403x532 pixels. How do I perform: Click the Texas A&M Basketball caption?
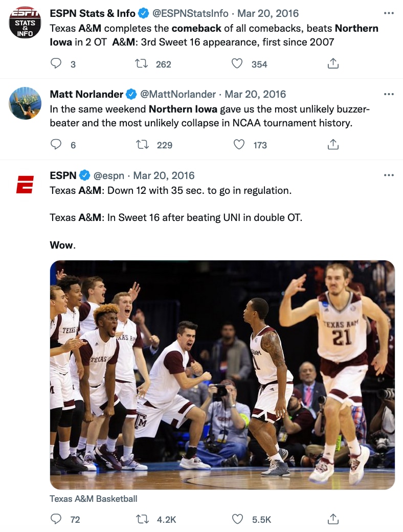94,499
